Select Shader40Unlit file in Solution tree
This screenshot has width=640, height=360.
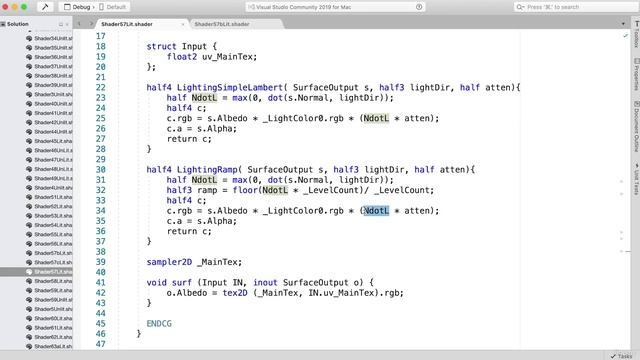coord(49,104)
